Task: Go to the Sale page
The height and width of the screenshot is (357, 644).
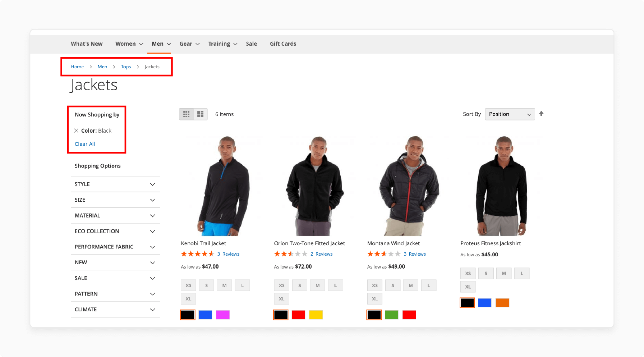Action: [252, 44]
